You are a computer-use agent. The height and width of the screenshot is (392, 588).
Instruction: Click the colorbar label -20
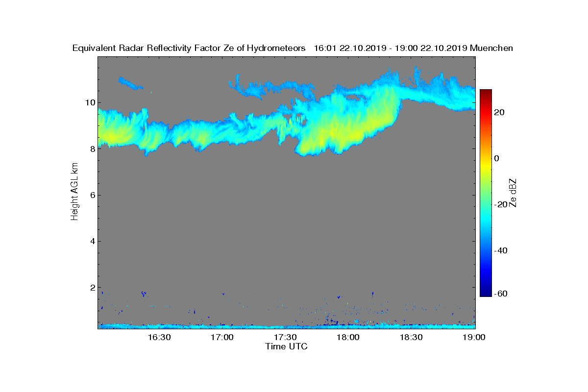pyautogui.click(x=501, y=204)
